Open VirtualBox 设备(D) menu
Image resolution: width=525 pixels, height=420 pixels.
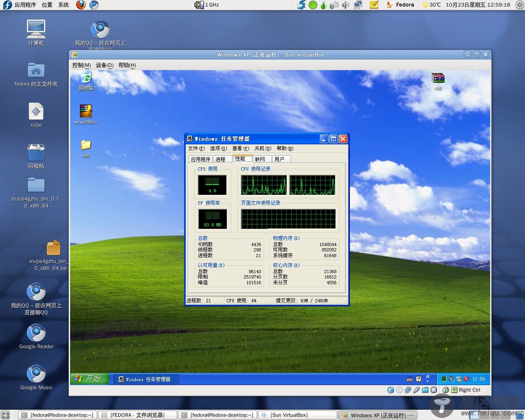(x=105, y=65)
